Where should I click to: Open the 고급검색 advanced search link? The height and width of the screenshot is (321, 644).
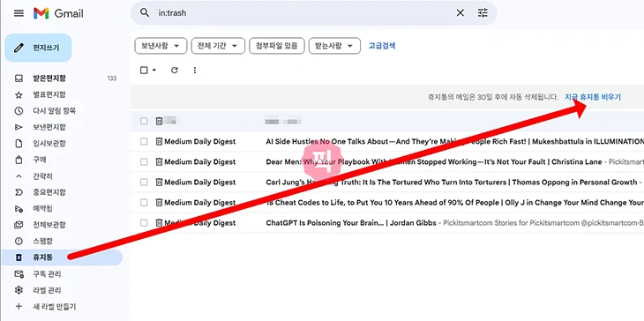(382, 46)
